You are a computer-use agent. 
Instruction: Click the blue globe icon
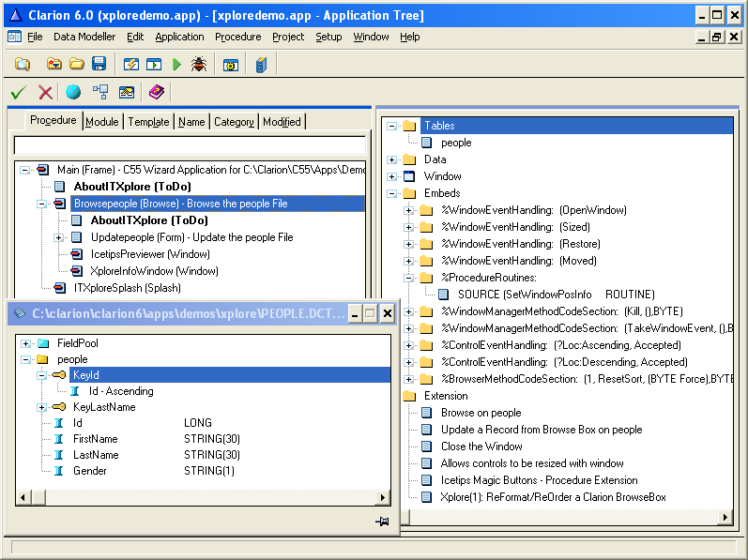(x=73, y=92)
